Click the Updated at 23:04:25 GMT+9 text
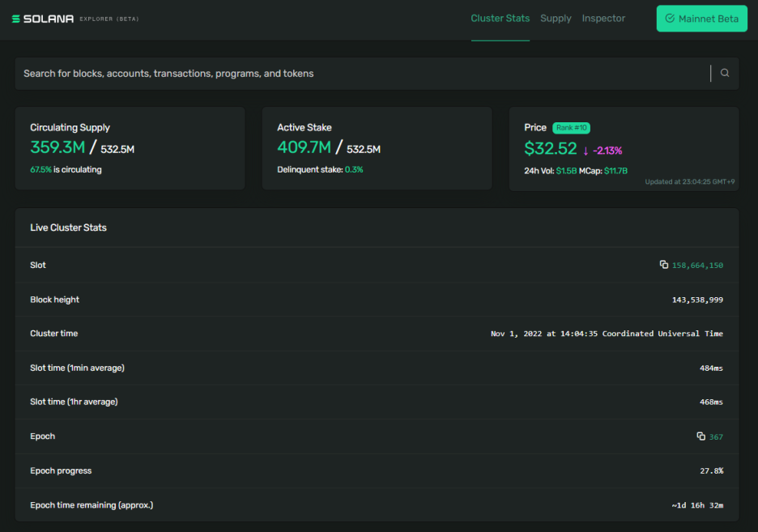 (x=690, y=181)
